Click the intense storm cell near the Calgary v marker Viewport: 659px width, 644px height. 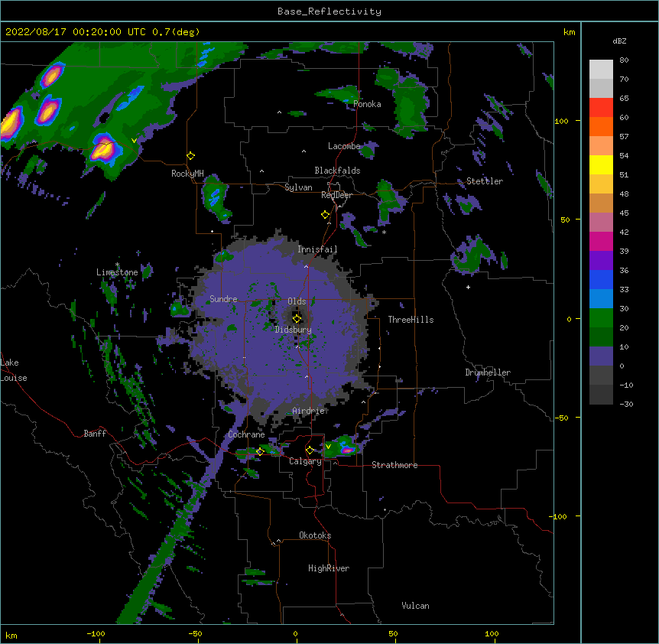(347, 450)
